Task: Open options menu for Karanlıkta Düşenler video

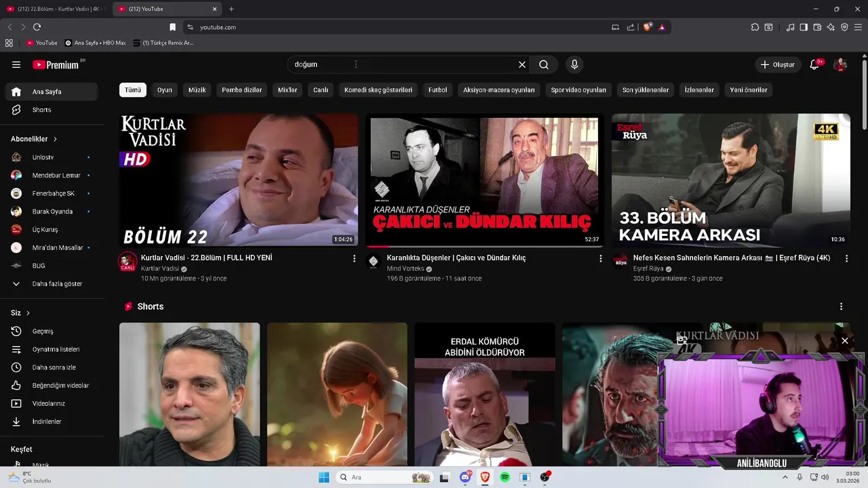Action: point(600,258)
